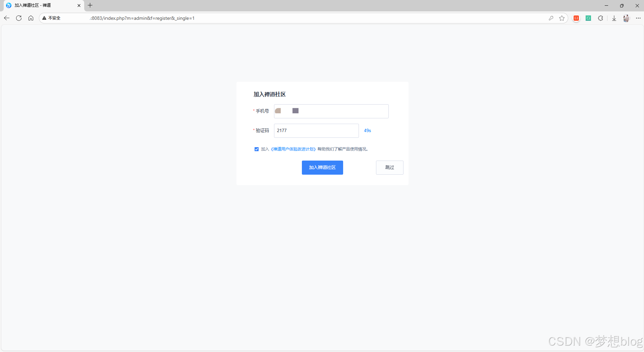
Task: Minimize the browser window
Action: [606, 5]
